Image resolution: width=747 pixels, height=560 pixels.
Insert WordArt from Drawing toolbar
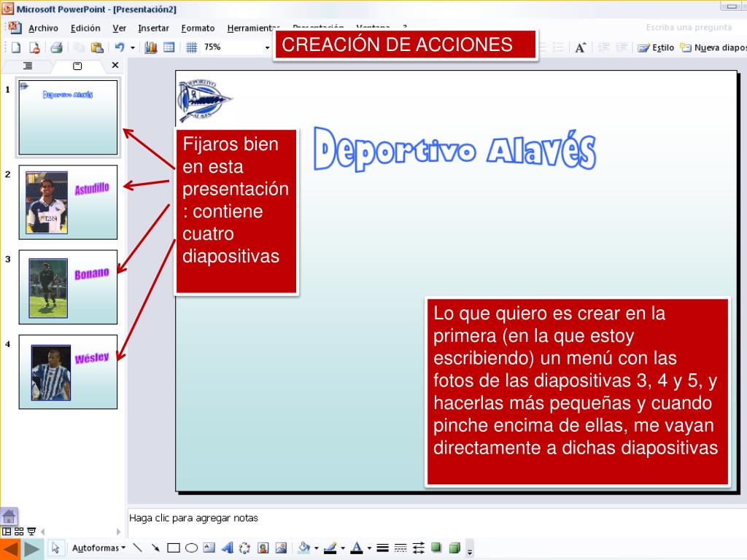228,548
